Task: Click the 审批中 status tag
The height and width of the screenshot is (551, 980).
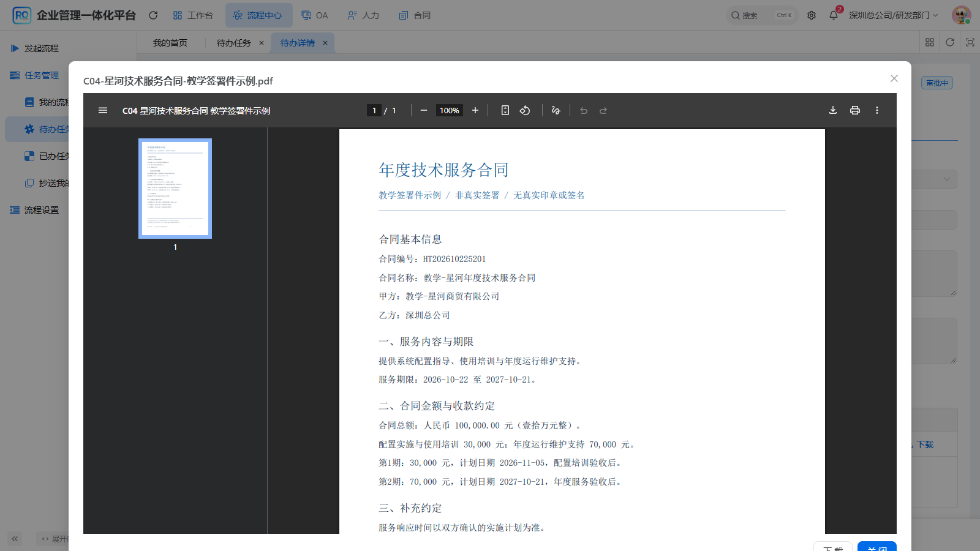Action: [937, 83]
